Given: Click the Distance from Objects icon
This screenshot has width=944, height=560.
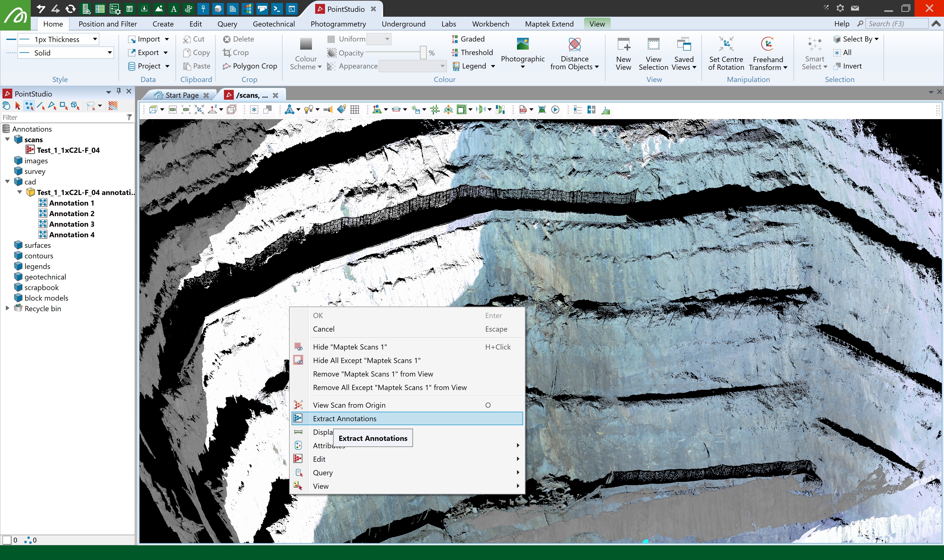Looking at the screenshot, I should coord(574,44).
